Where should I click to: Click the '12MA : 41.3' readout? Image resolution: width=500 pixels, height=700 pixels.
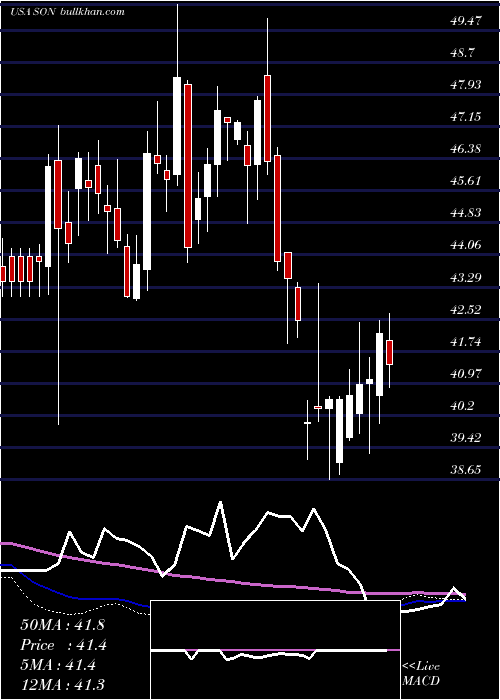point(62,684)
